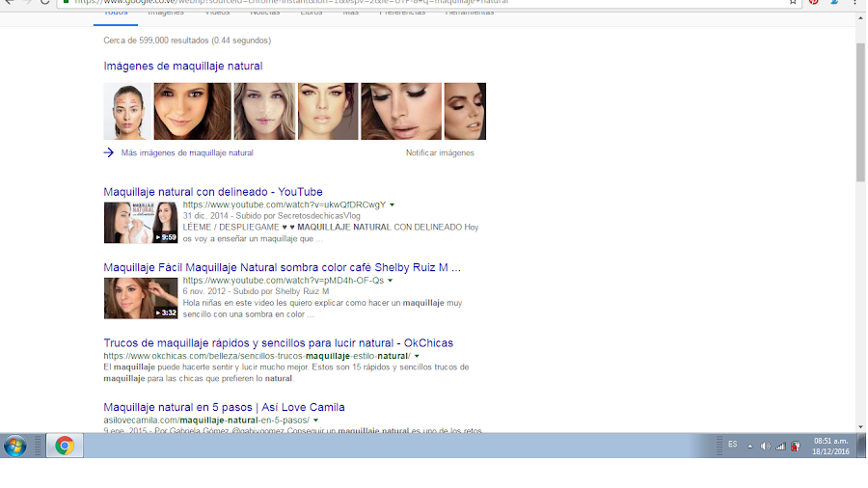Open the battery power tray icon
Viewport: 868px width, 488px height.
tap(796, 446)
